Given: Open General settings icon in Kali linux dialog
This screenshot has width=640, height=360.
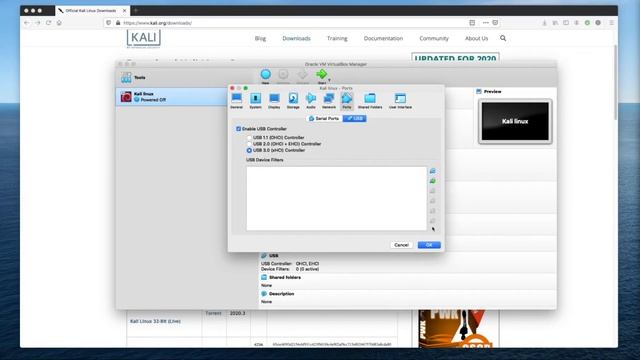Looking at the screenshot, I should [237, 100].
